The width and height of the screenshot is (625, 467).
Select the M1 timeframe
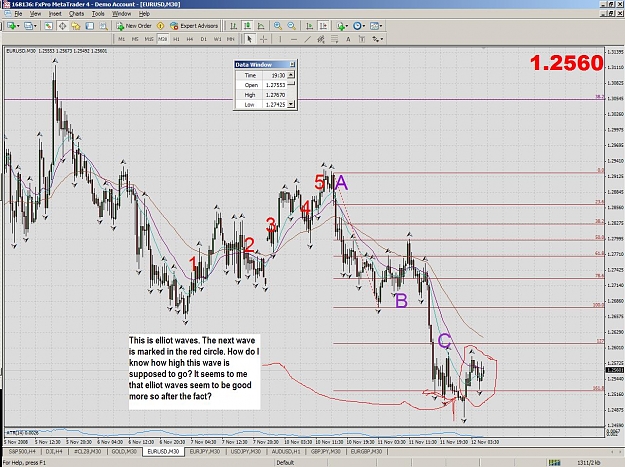[x=122, y=39]
